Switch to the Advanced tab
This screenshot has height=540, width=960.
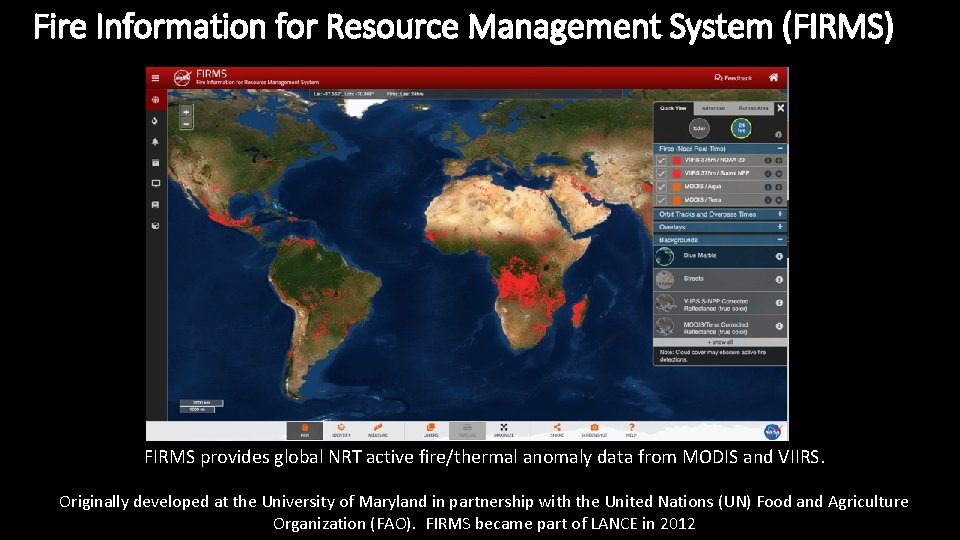pyautogui.click(x=713, y=108)
